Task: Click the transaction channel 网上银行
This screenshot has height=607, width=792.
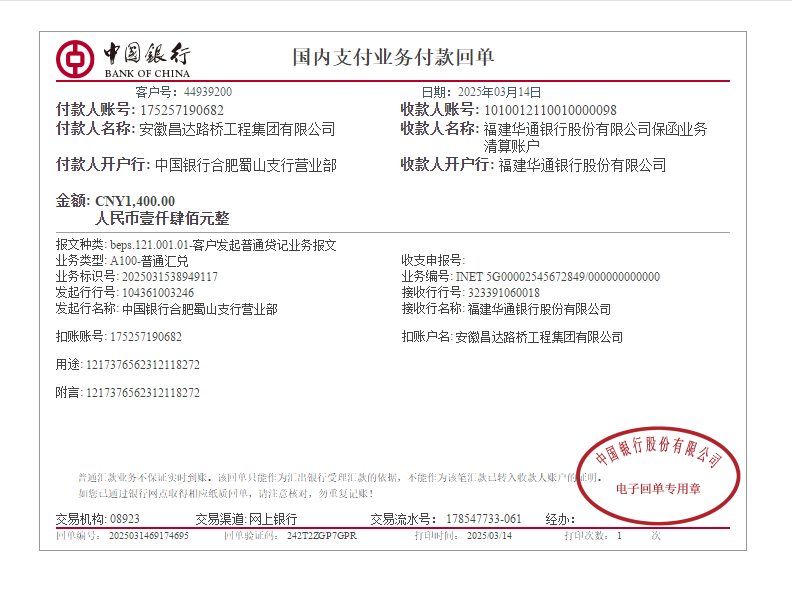Action: [x=272, y=519]
